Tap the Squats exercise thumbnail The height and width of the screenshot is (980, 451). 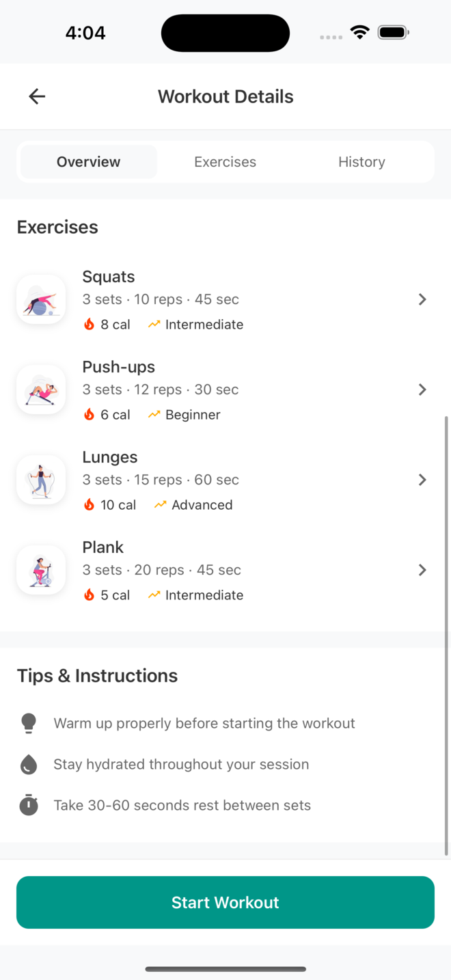pos(41,299)
